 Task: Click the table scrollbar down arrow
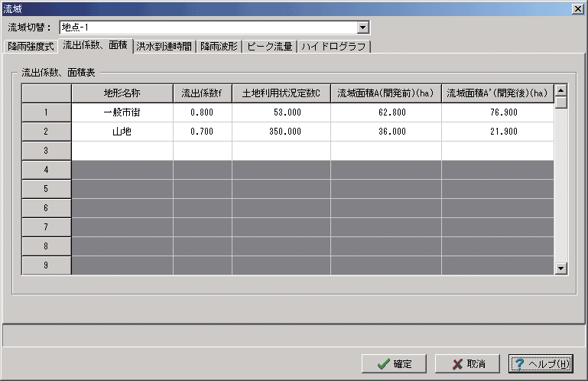click(561, 269)
